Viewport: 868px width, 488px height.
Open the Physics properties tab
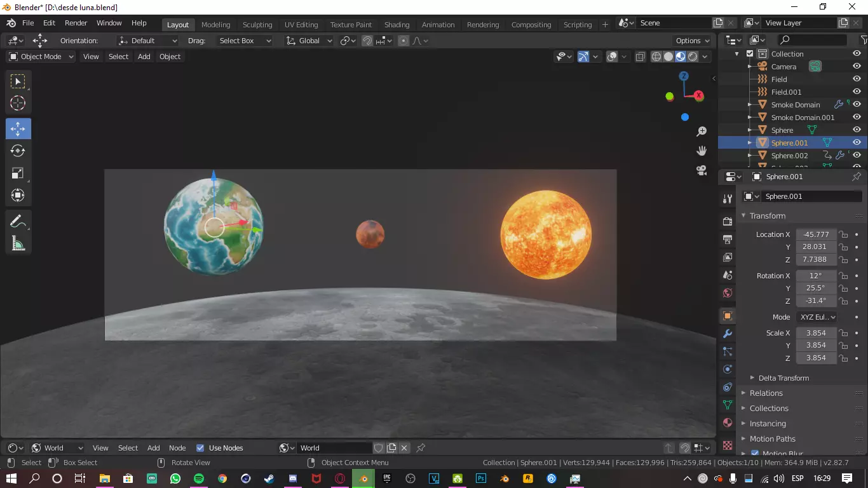(x=728, y=369)
